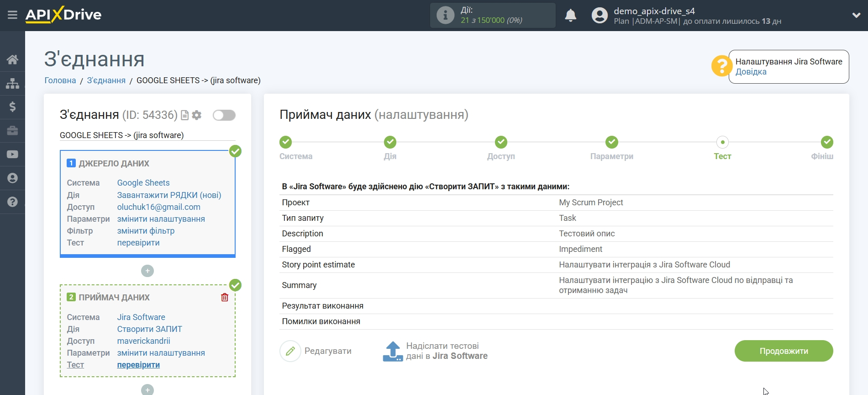Click змінити фільтр link
868x395 pixels.
pos(146,231)
